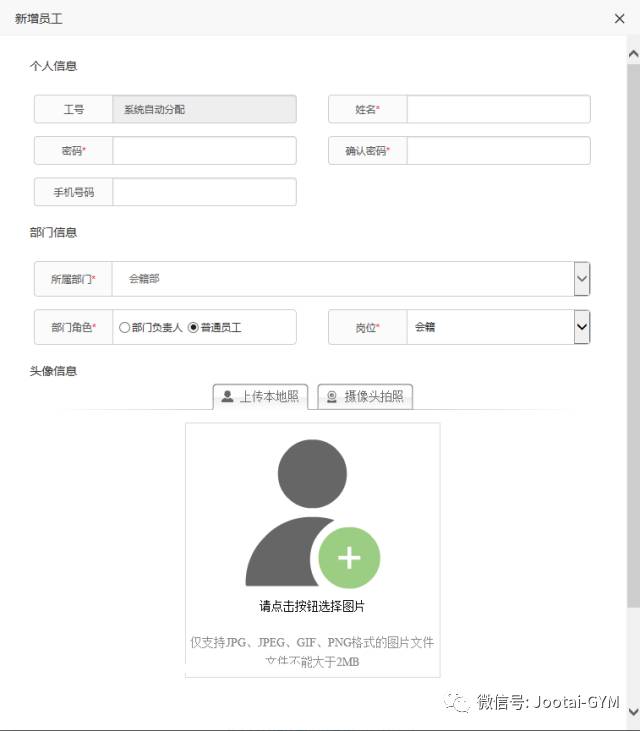Click the 头像信息 section heading

pyautogui.click(x=53, y=371)
